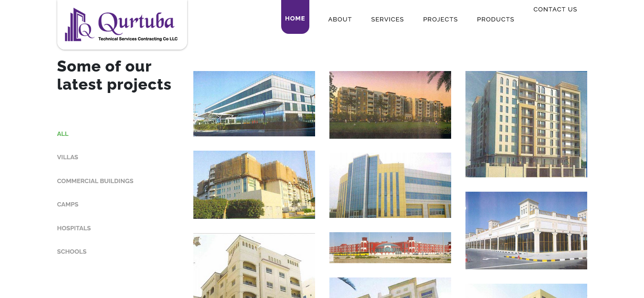This screenshot has width=644, height=298.
Task: Open the long red building thumbnail
Action: pos(390,247)
